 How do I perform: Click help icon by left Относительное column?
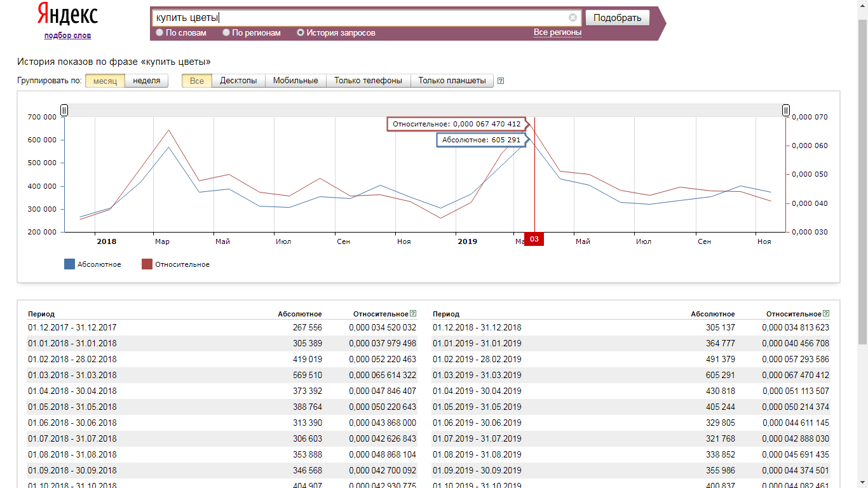tap(413, 313)
